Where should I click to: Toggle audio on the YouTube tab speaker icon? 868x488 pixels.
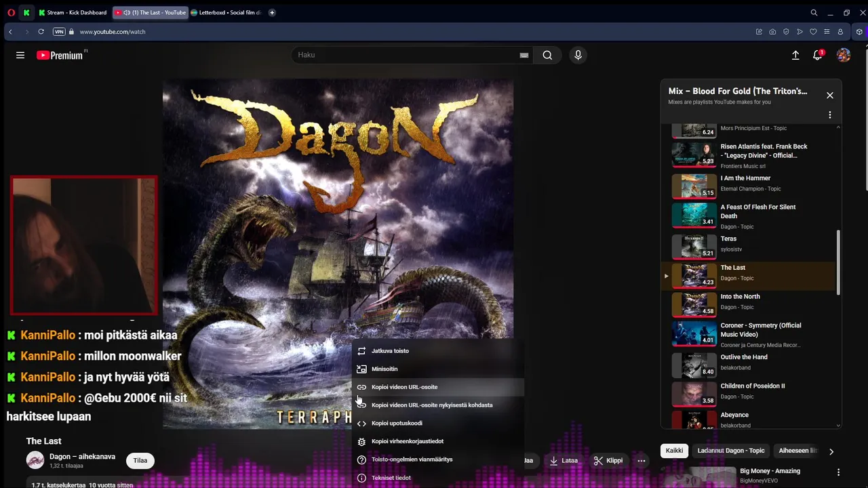pos(127,12)
